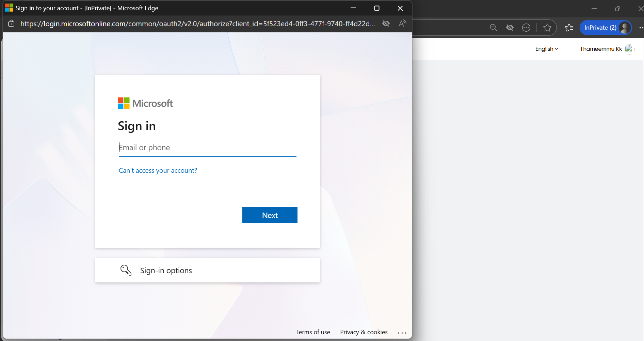This screenshot has width=644, height=341.
Task: Open Edge Settings and more menu
Action: click(641, 28)
